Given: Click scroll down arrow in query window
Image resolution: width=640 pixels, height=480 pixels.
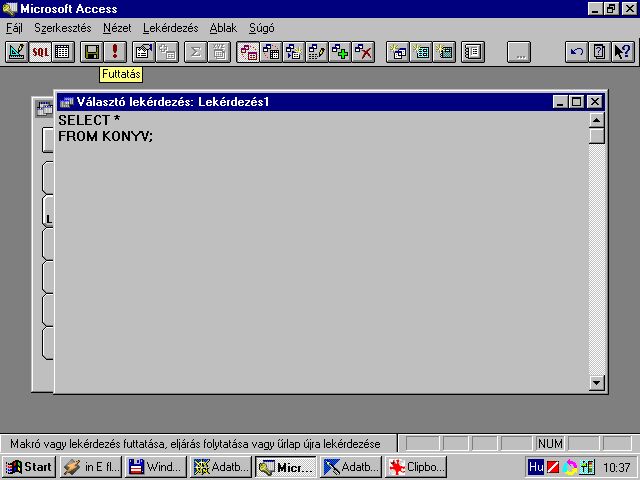Looking at the screenshot, I should click(596, 383).
